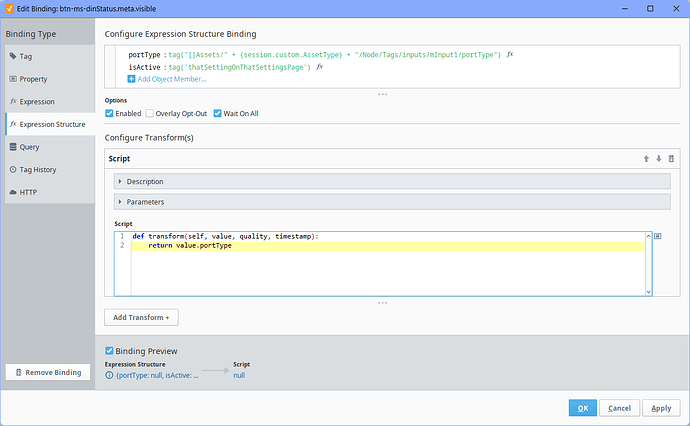Click the isActive key name
The width and height of the screenshot is (690, 426).
click(x=144, y=67)
